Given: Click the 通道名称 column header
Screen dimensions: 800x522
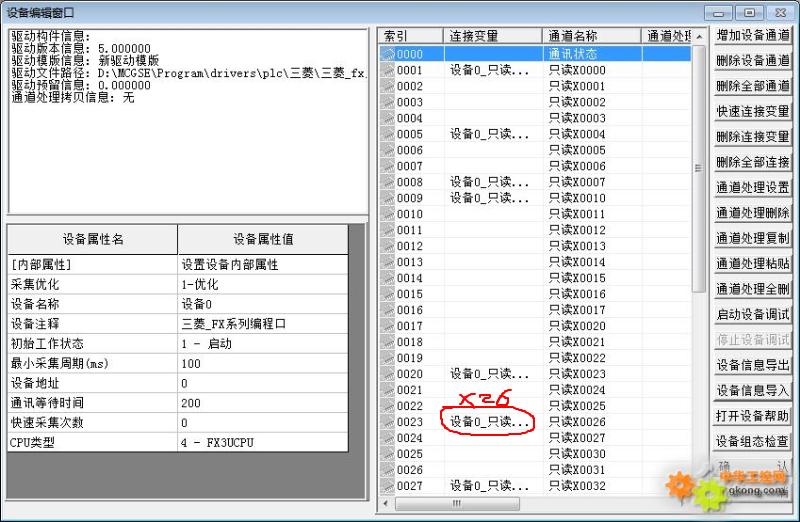Looking at the screenshot, I should coord(590,36).
